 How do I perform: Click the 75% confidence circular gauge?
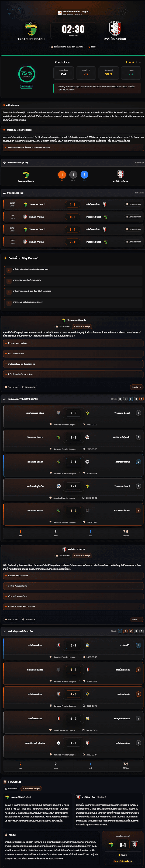[27, 74]
